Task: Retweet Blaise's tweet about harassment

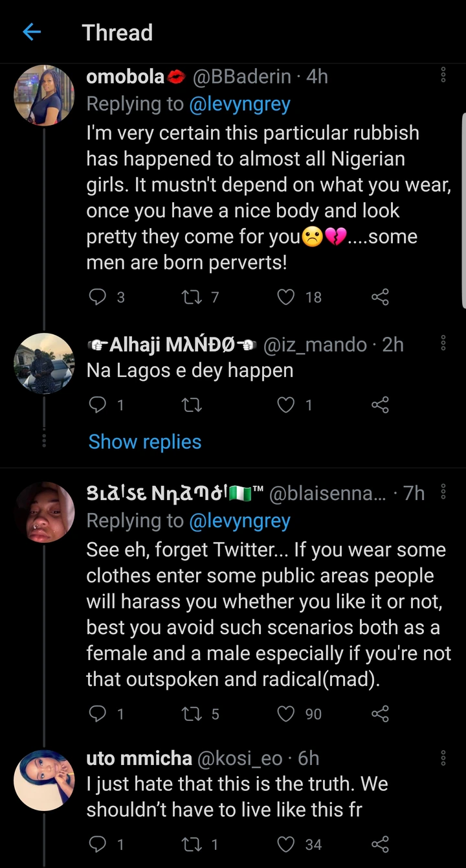Action: [192, 714]
